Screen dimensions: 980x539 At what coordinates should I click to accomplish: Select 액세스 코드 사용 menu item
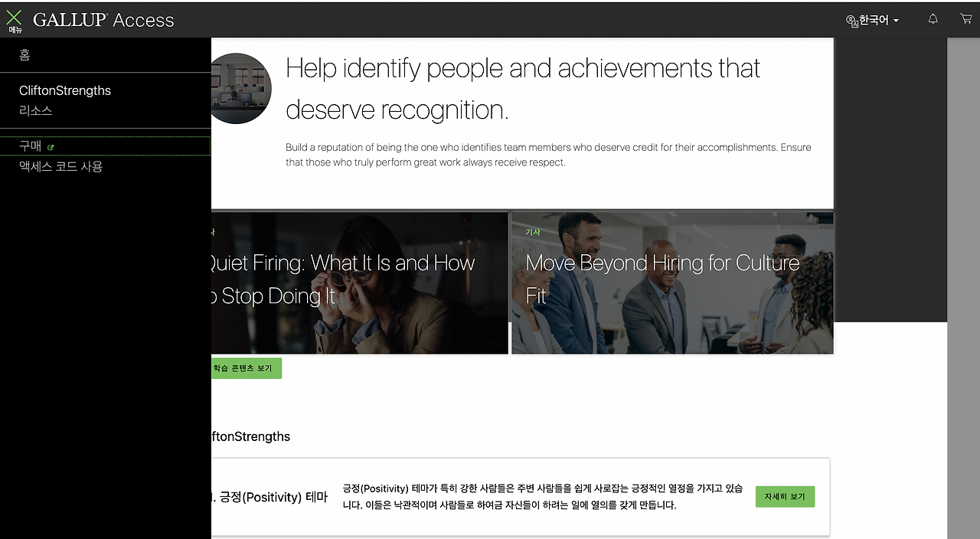[x=60, y=166]
